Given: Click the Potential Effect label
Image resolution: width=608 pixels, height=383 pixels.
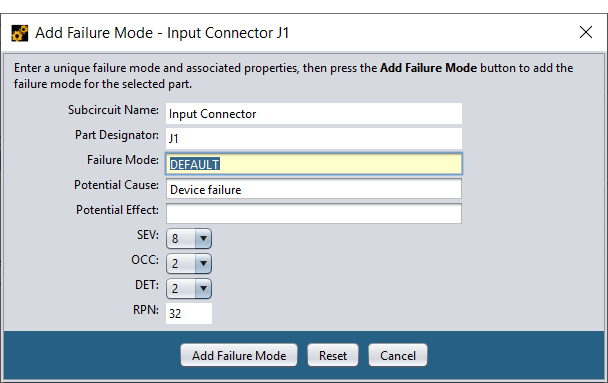Looking at the screenshot, I should point(117,210).
